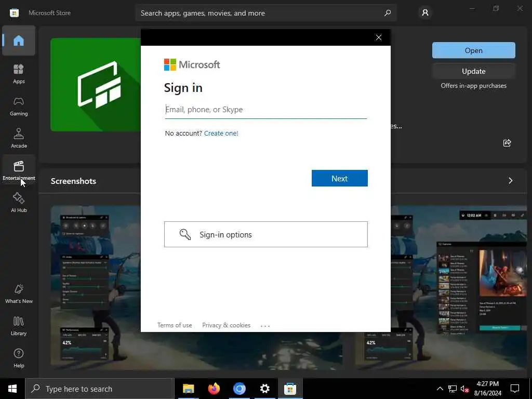This screenshot has width=532, height=399.
Task: Click the right screenshot thumbnail
Action: tap(458, 288)
